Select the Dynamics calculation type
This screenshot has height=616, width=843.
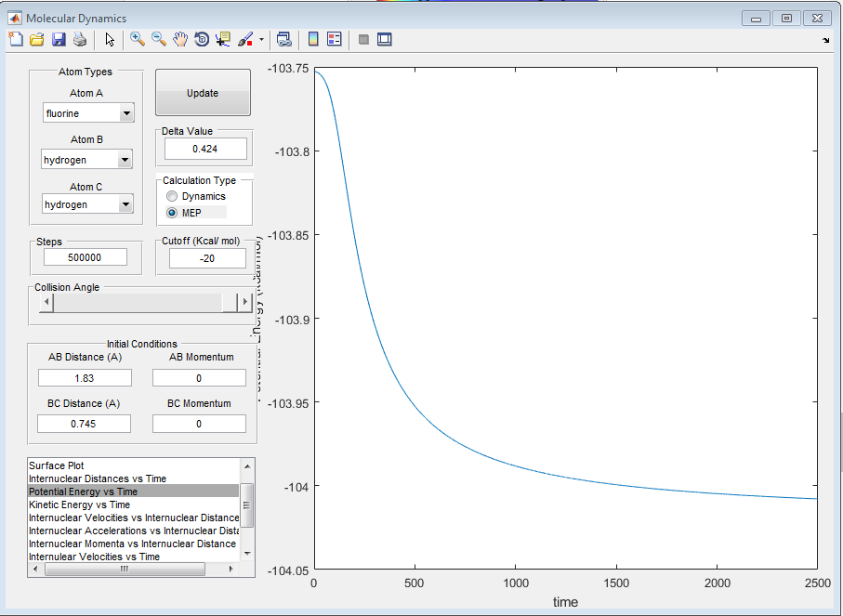point(172,196)
